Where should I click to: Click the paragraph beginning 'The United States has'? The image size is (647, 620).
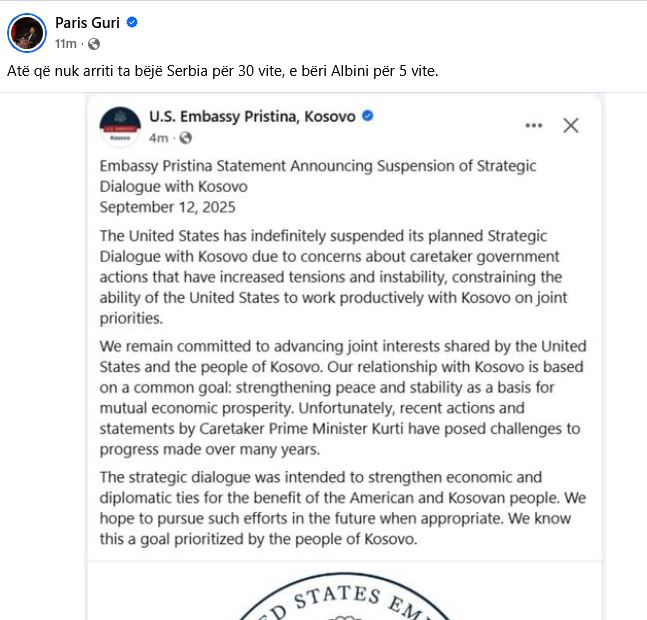click(x=333, y=277)
